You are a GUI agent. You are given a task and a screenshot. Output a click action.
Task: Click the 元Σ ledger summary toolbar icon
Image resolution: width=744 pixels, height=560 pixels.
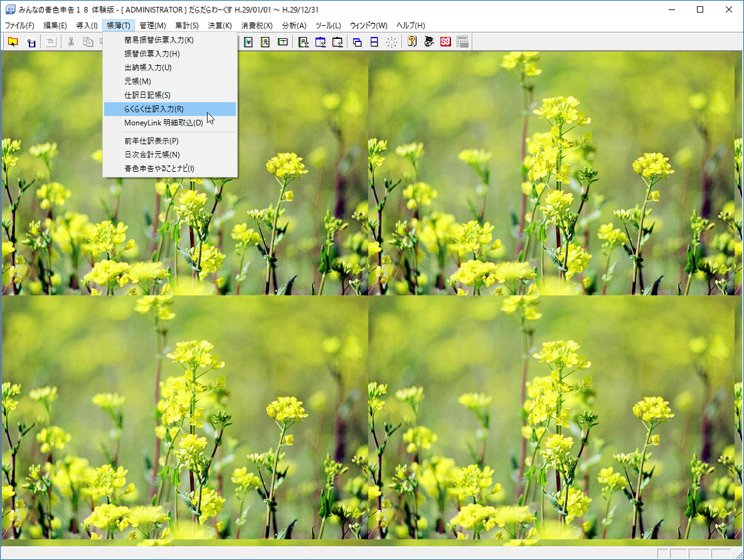pos(304,42)
